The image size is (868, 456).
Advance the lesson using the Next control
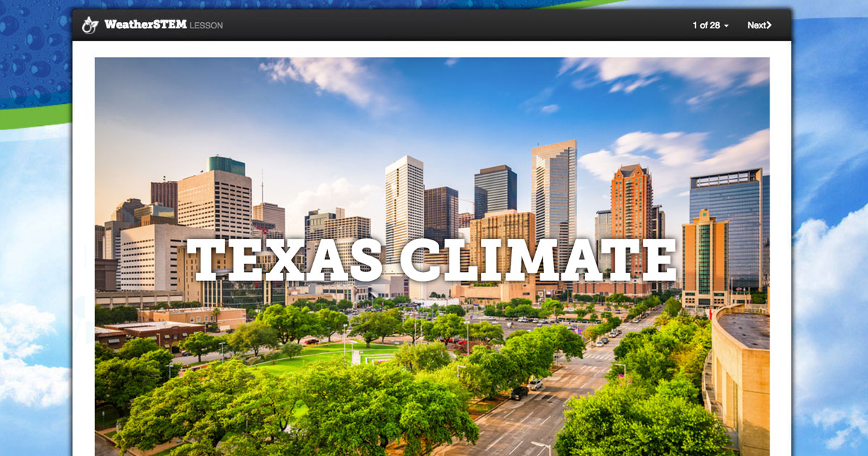758,25
